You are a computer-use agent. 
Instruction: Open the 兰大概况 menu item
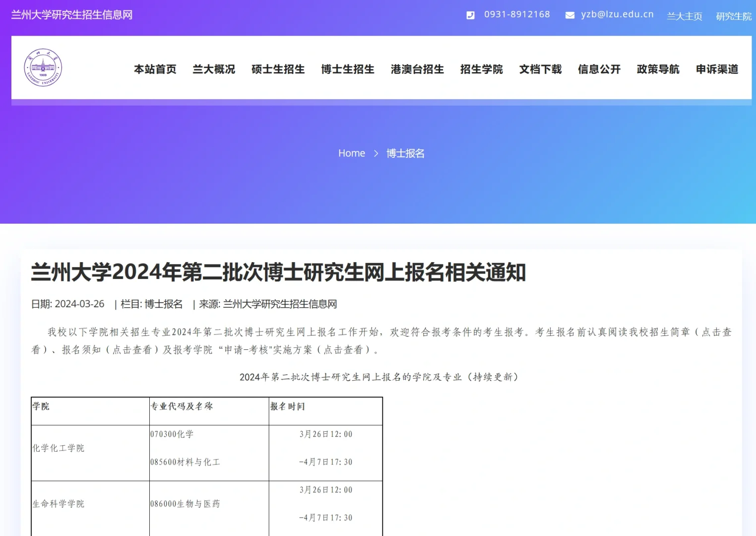pos(214,69)
